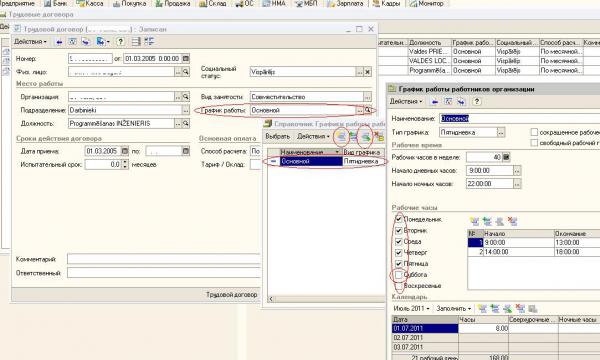Check the Суббота checkbox
The height and width of the screenshot is (360, 600).
tap(399, 275)
